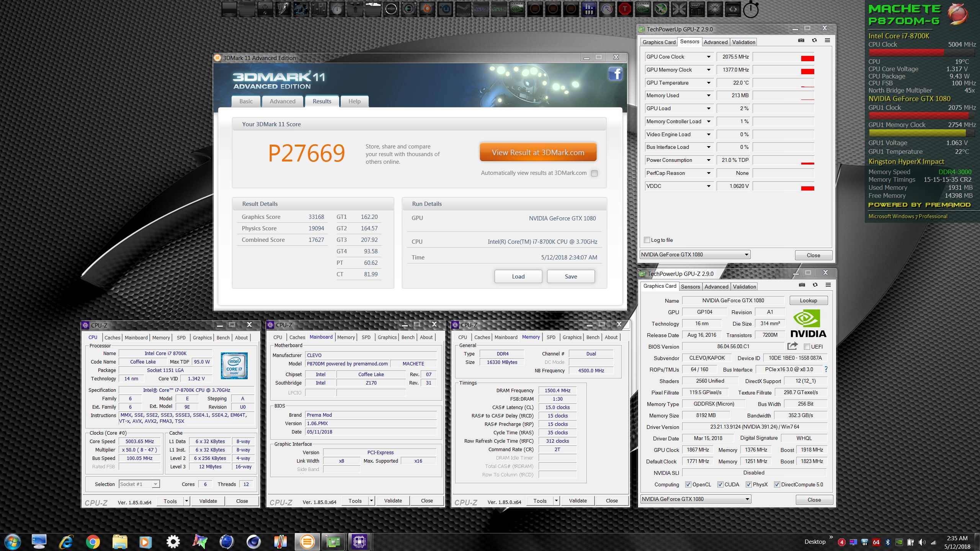This screenshot has width=980, height=551.
Task: Click the GPU Core Clock sensor graph
Action: click(x=783, y=57)
